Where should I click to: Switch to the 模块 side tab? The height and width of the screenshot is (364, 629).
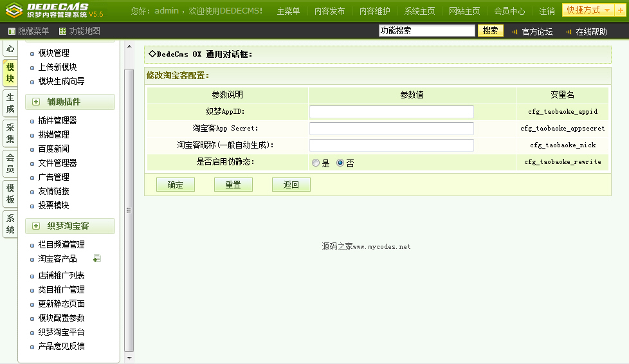10,73
